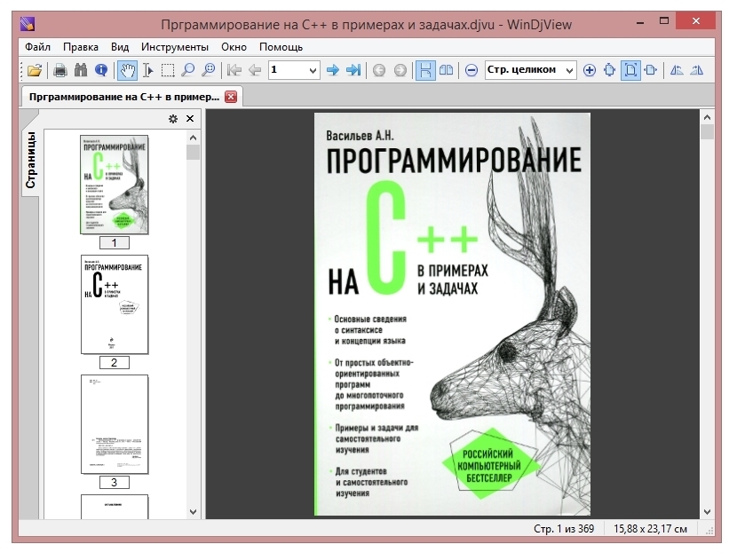Select page 2 thumbnail
Image resolution: width=737 pixels, height=560 pixels.
[x=115, y=304]
